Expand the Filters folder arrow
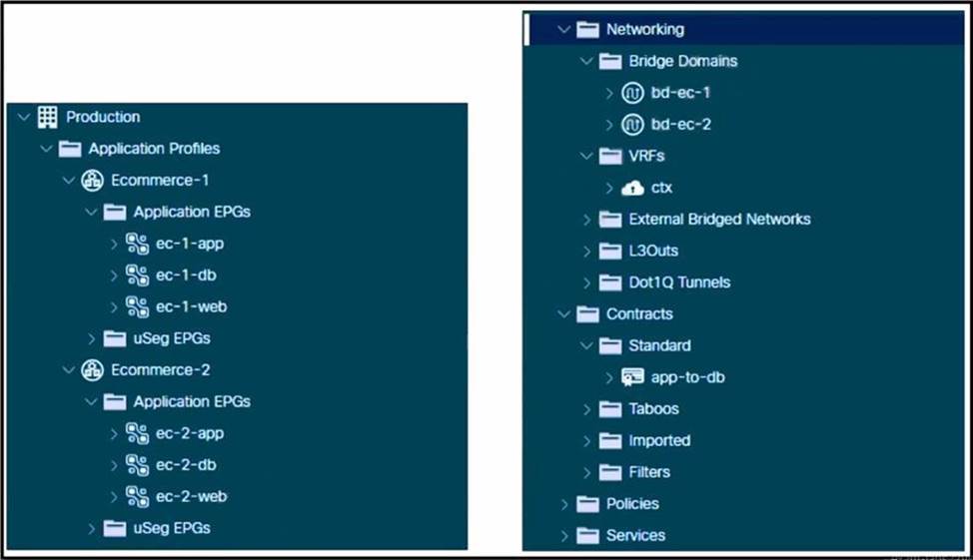Viewport: 973px width, 560px height. [587, 472]
